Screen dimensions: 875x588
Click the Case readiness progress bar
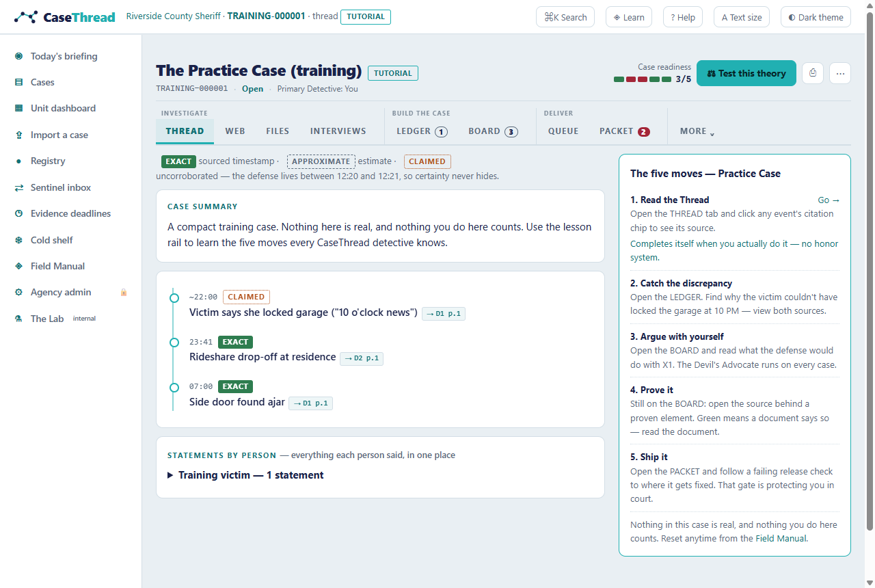pyautogui.click(x=643, y=79)
